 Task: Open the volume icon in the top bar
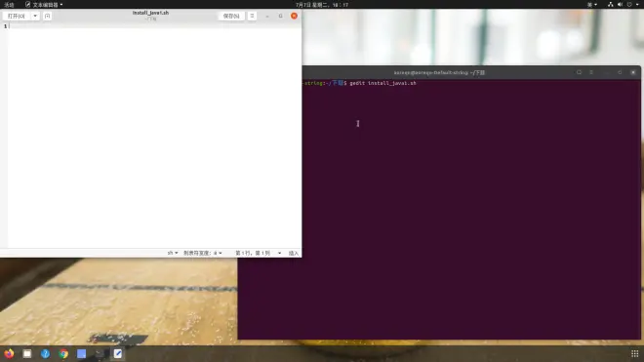coord(620,5)
